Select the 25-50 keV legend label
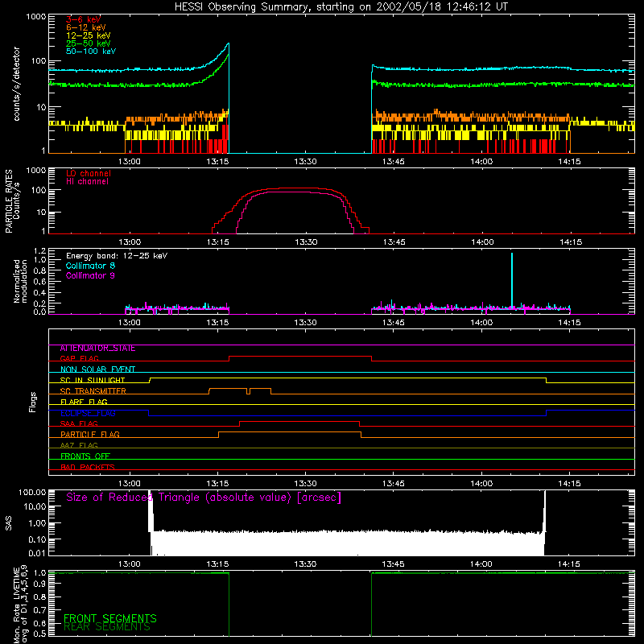This screenshot has height=644, width=644. click(88, 43)
